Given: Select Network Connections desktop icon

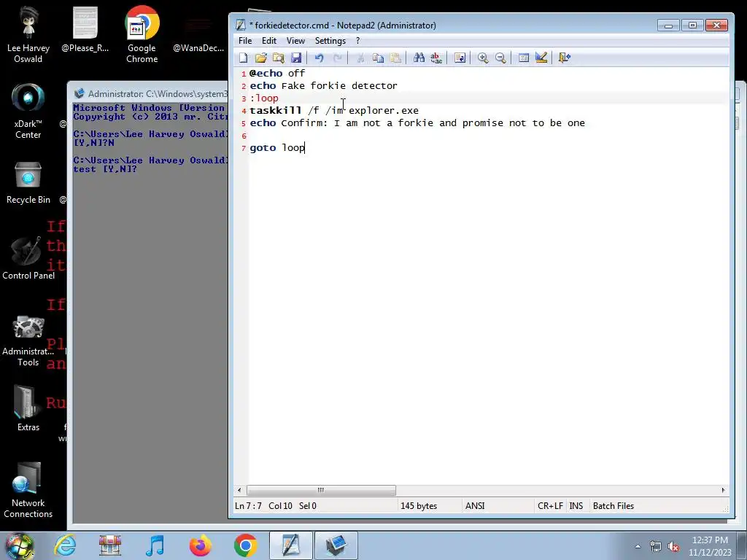Looking at the screenshot, I should click(28, 490).
